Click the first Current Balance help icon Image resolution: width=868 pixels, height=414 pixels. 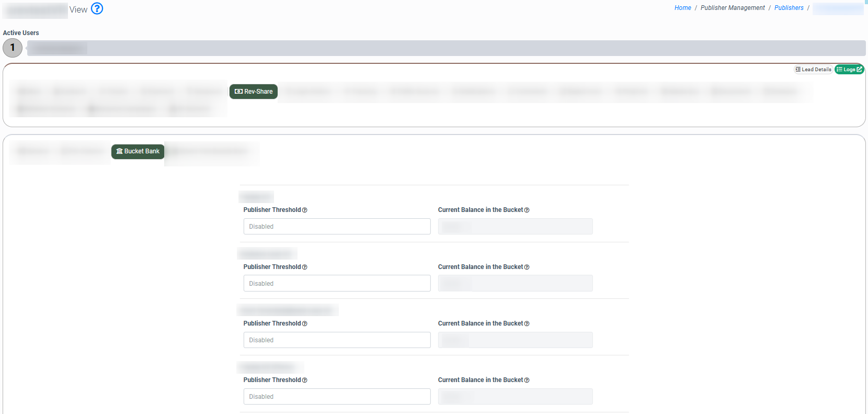pos(527,210)
